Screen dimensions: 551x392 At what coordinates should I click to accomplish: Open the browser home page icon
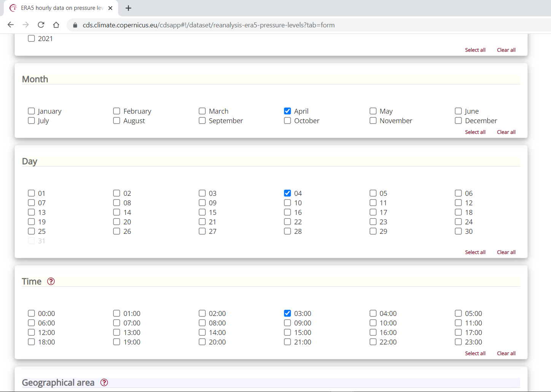[56, 25]
